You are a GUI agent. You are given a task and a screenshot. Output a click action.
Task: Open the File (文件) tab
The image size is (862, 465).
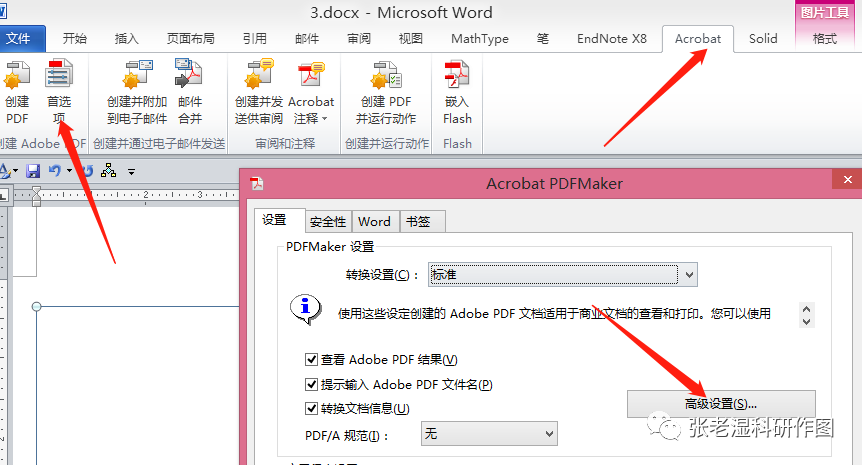(x=19, y=38)
